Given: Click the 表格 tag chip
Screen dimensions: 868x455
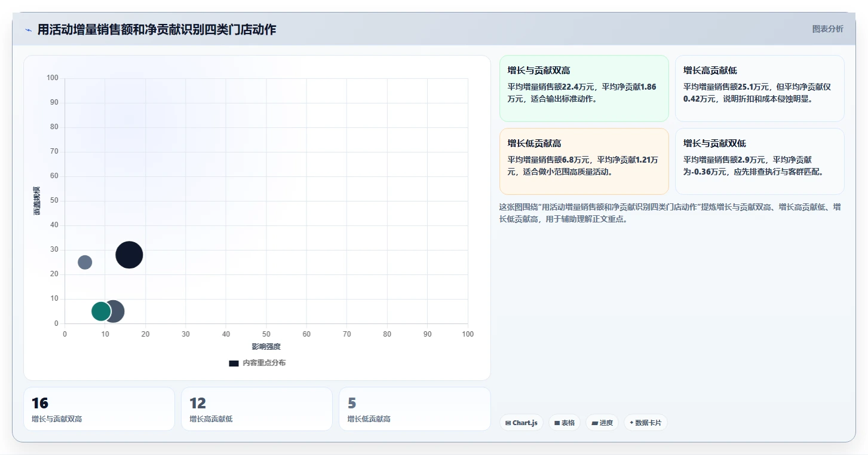Looking at the screenshot, I should click(565, 423).
